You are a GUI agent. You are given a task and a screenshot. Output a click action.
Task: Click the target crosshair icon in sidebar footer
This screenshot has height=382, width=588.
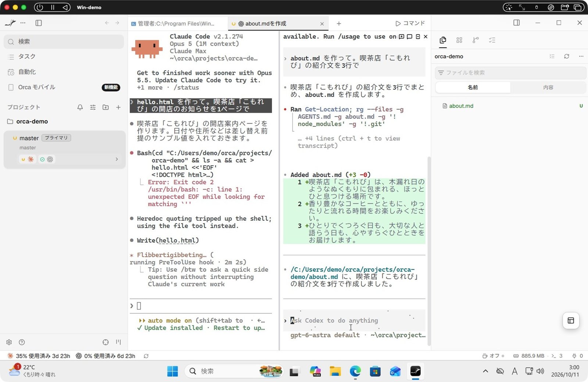coord(106,342)
